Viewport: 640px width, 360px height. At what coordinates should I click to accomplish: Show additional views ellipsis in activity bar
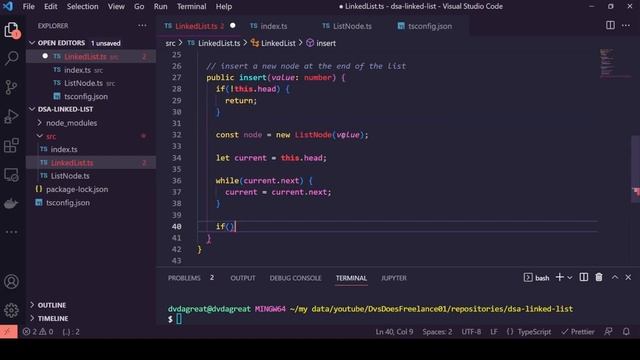(x=11, y=232)
